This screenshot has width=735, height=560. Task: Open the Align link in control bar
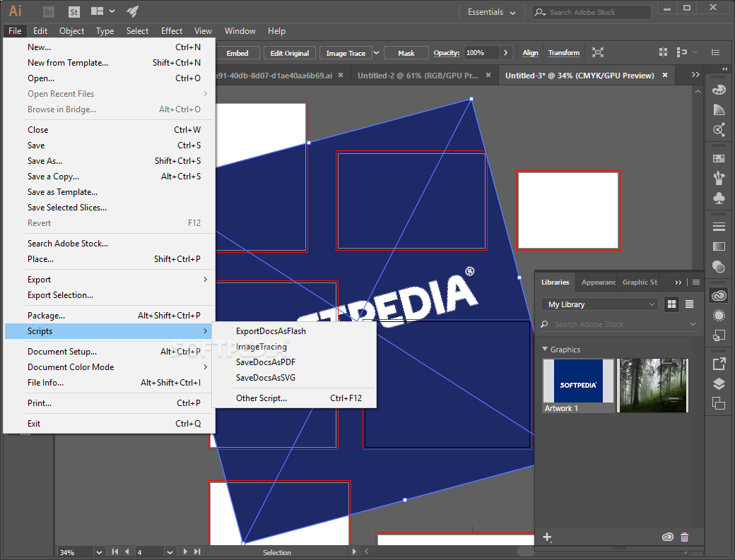530,53
